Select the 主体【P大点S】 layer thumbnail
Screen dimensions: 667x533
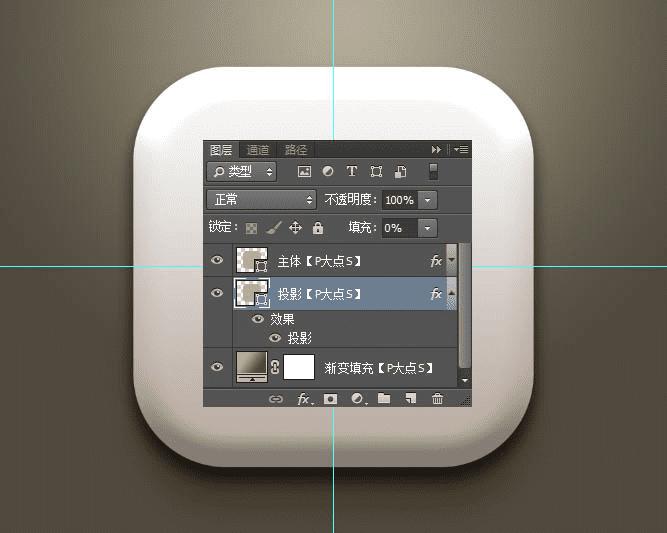point(252,260)
